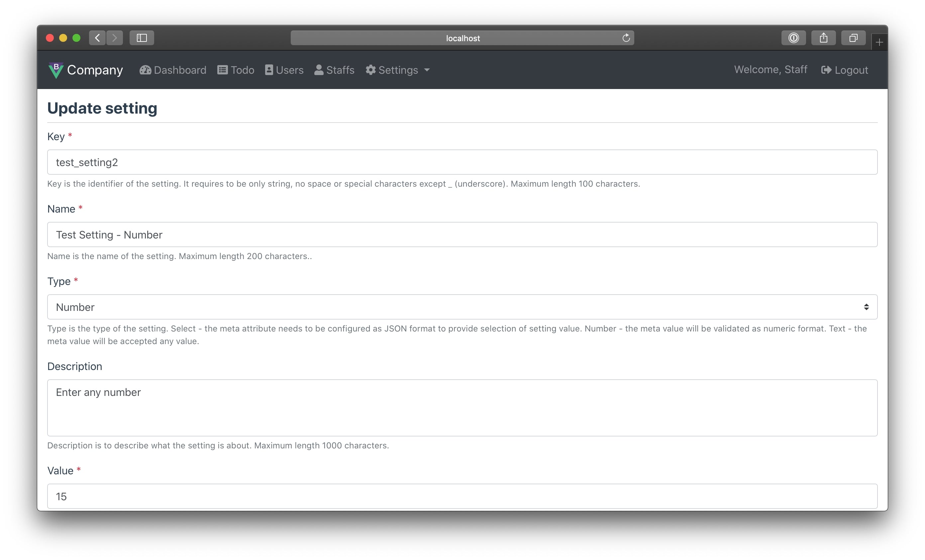Open the Type select dropdown
Viewport: 925px width, 560px height.
(462, 307)
